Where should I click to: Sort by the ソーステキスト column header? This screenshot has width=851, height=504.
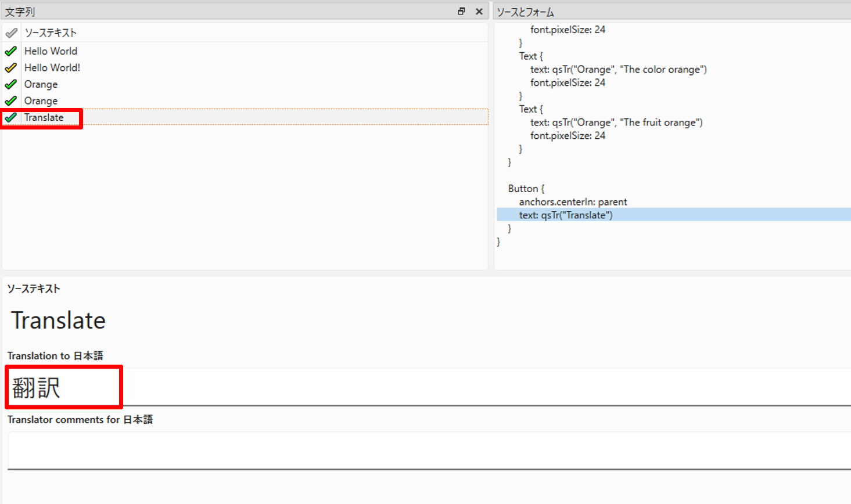pyautogui.click(x=51, y=33)
